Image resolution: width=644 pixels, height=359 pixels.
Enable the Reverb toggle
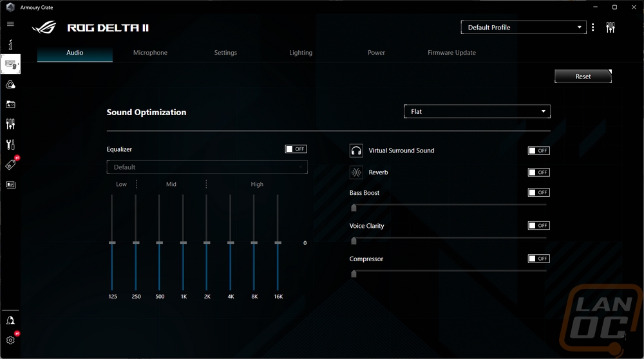[x=538, y=172]
